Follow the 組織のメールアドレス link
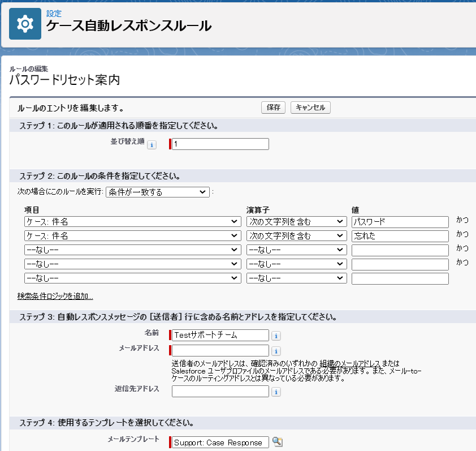The width and height of the screenshot is (476, 451). point(350,363)
